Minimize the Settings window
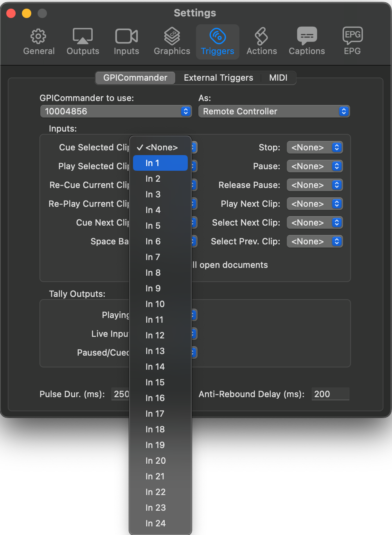The image size is (392, 535). [27, 13]
